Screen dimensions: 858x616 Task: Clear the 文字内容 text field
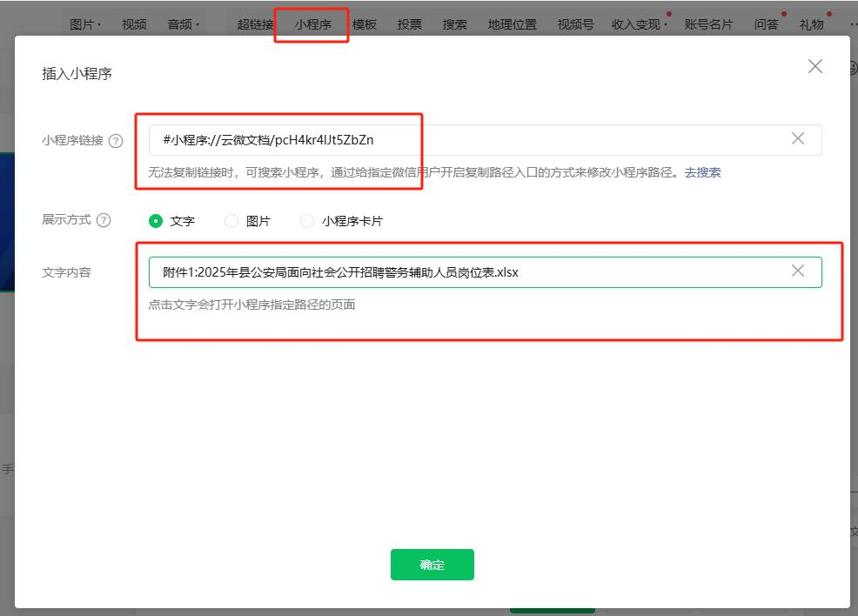798,271
